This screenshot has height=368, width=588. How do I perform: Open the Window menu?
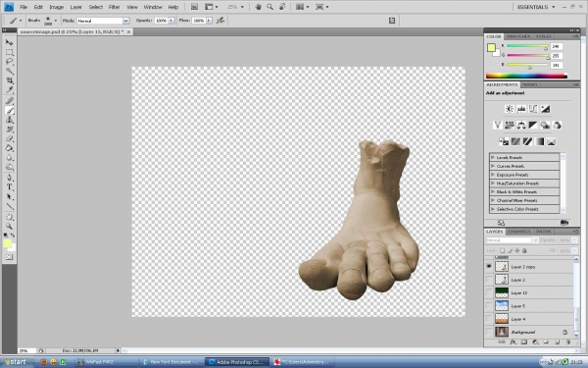coord(153,7)
